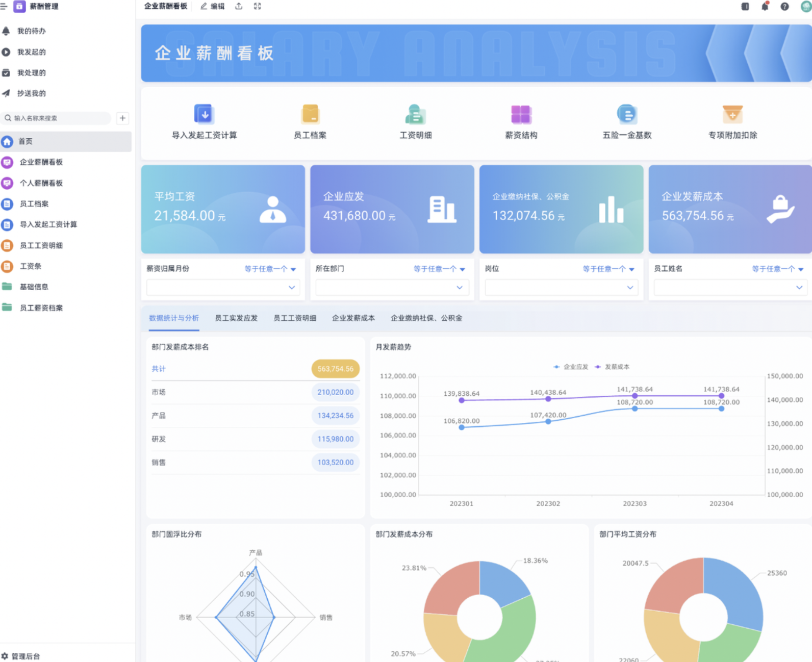The image size is (812, 662).
Task: Click 销售 value 103,520.00
Action: pos(336,463)
